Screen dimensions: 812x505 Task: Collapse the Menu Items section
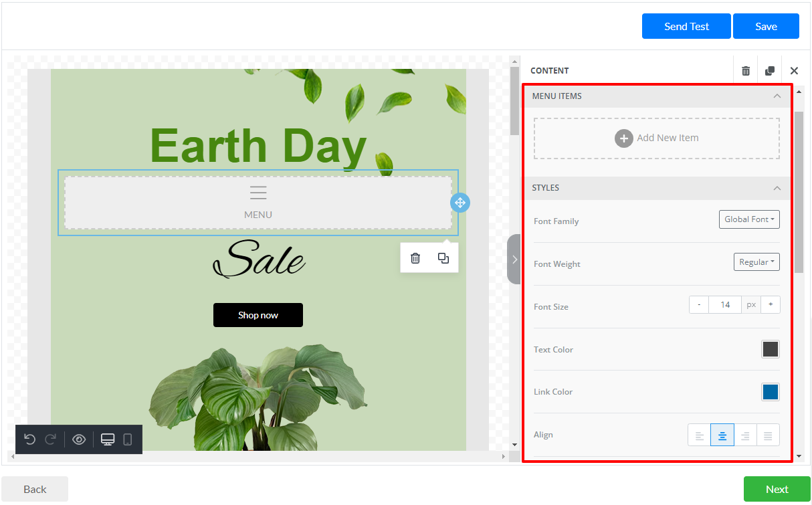click(x=777, y=96)
